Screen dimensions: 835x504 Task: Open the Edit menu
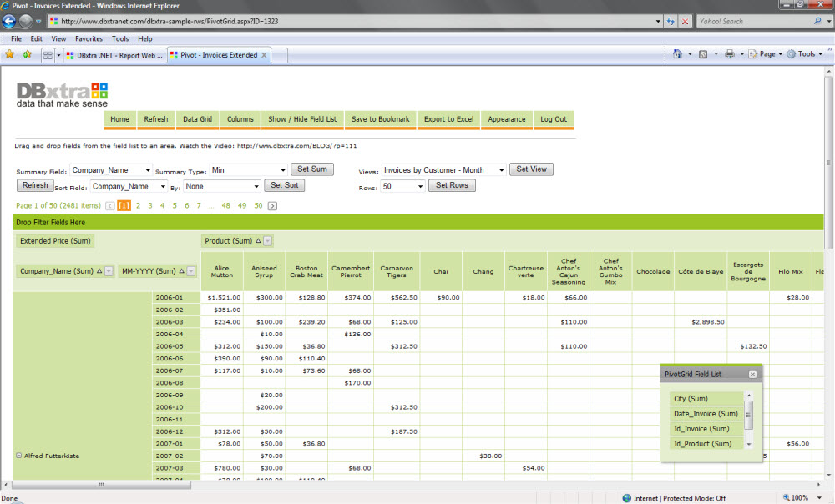click(x=36, y=39)
